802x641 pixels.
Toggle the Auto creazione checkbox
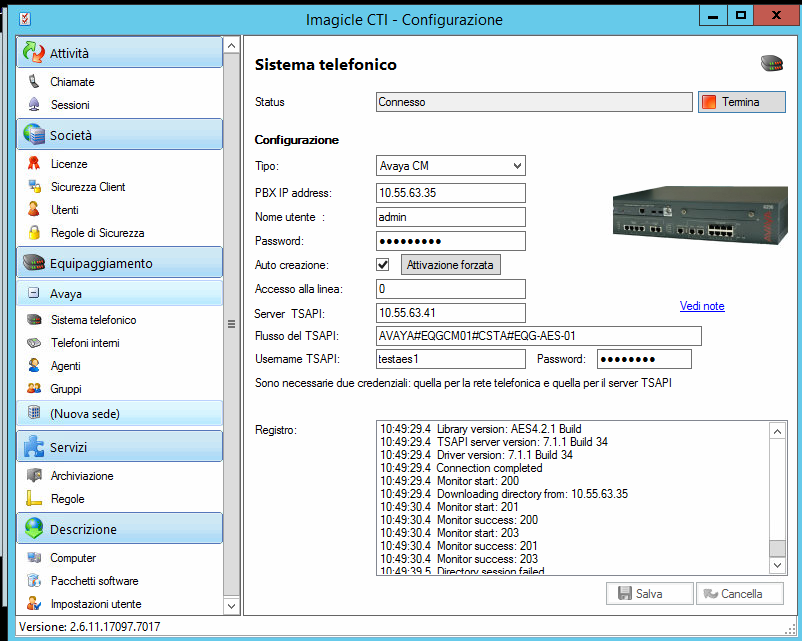(382, 265)
